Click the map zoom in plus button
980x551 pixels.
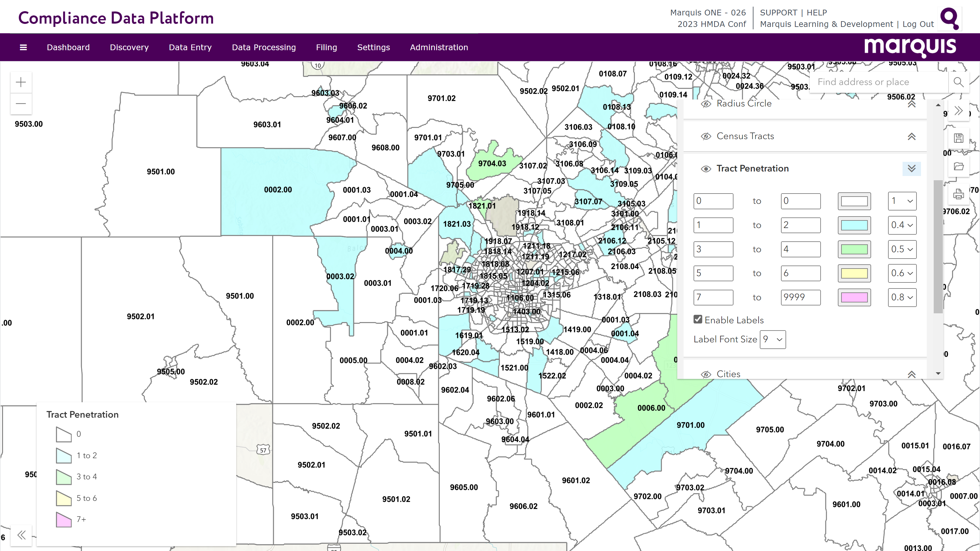click(21, 82)
